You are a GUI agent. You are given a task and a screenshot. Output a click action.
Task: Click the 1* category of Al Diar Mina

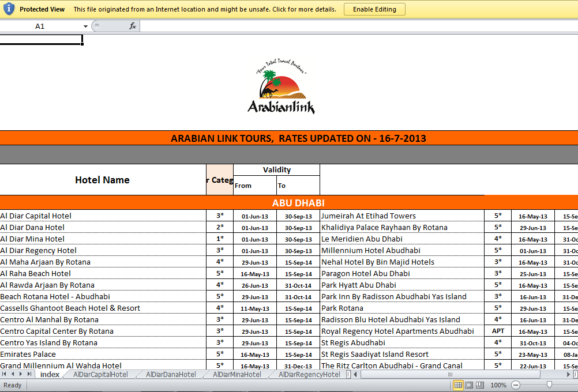(x=220, y=239)
